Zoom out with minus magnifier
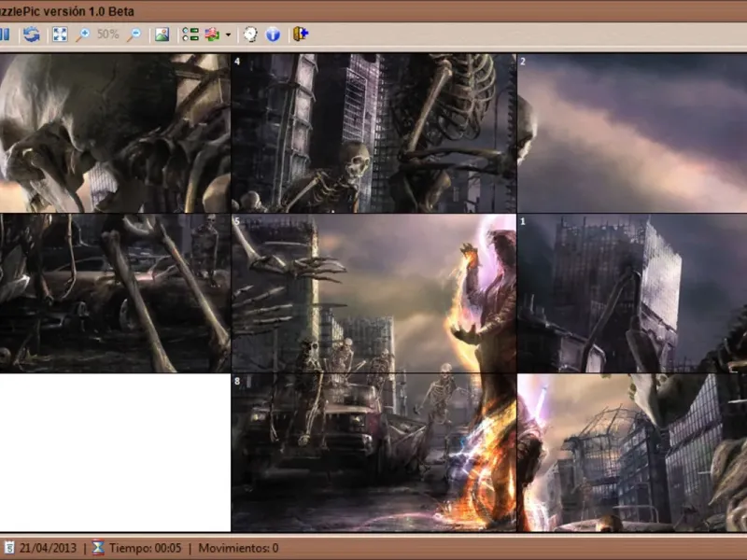 (x=134, y=35)
